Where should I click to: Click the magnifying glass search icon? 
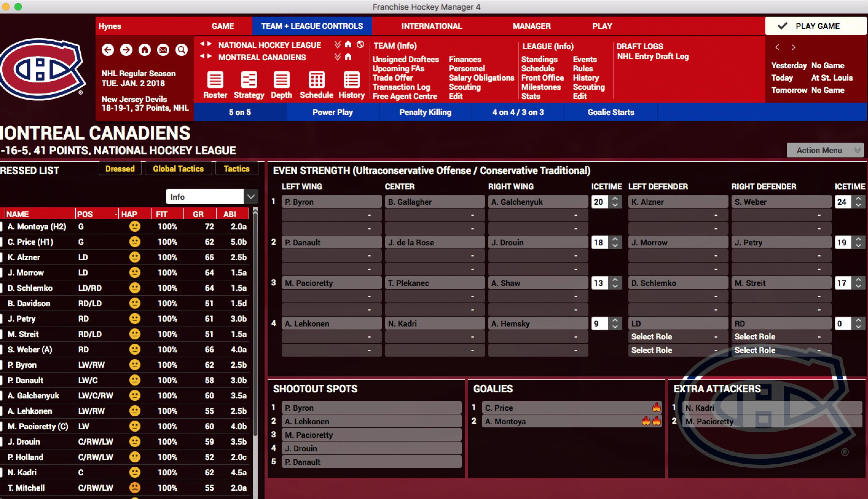click(x=181, y=50)
